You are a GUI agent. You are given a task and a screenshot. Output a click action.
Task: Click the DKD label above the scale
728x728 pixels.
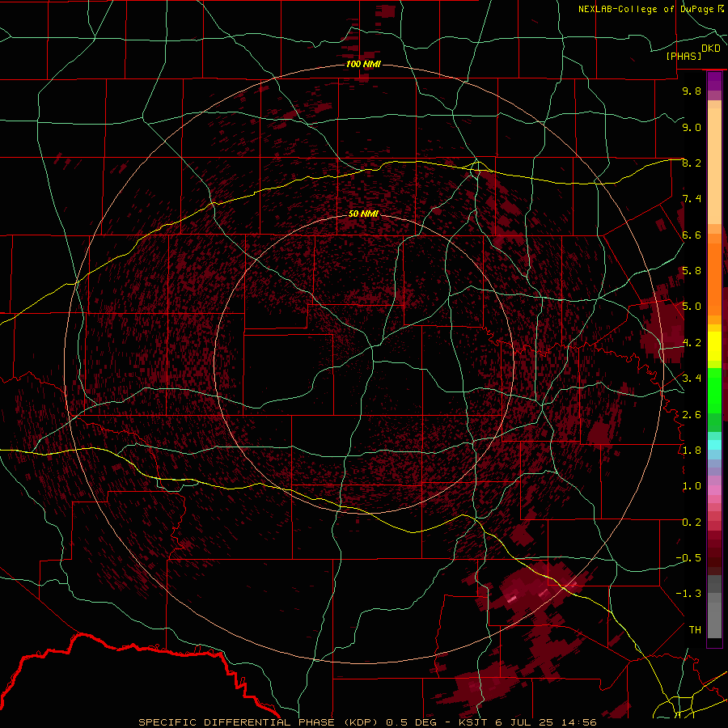[x=711, y=49]
